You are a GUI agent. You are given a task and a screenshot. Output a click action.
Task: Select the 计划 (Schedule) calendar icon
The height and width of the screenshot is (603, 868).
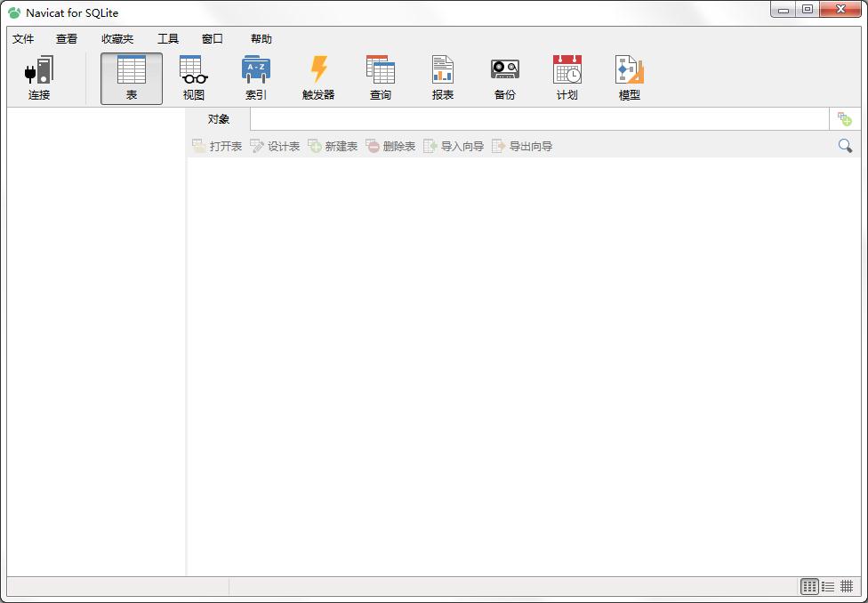click(567, 77)
